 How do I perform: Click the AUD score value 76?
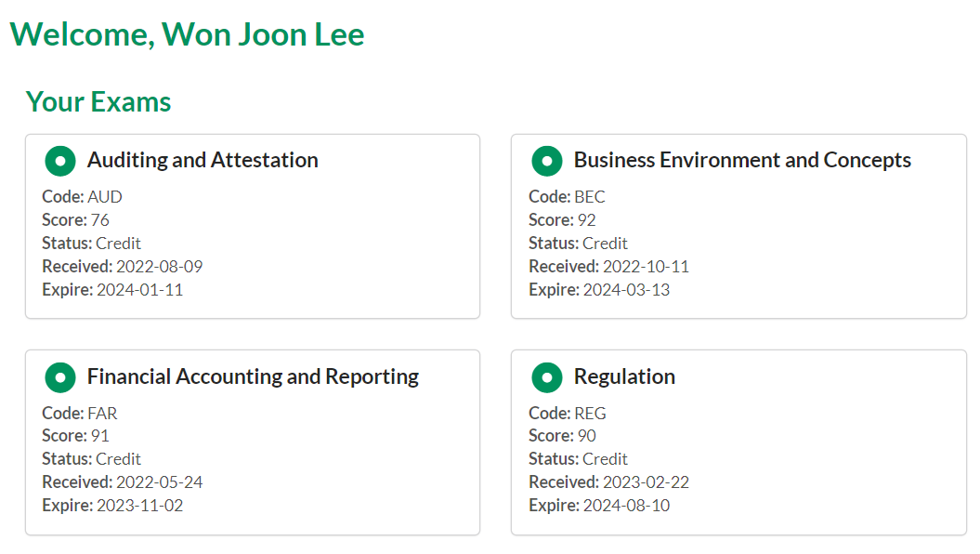click(99, 220)
